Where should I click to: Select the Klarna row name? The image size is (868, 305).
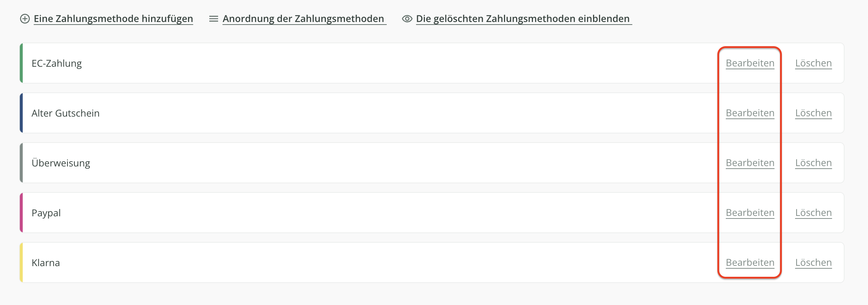[x=46, y=263]
